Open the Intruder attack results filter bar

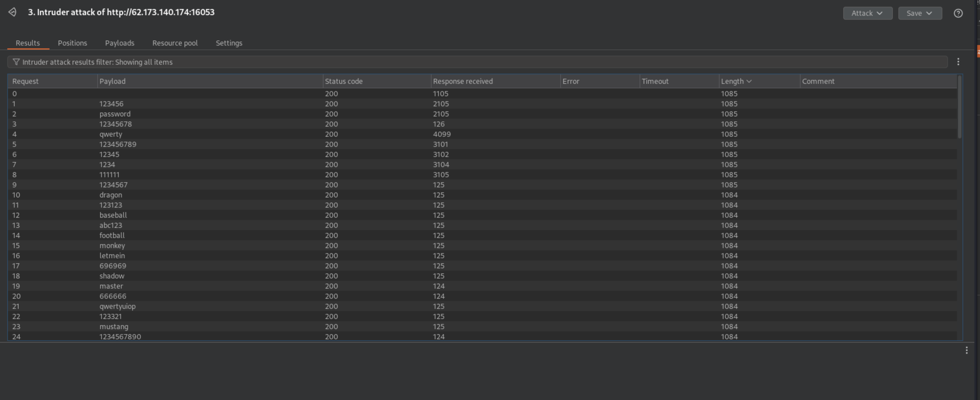pos(476,62)
